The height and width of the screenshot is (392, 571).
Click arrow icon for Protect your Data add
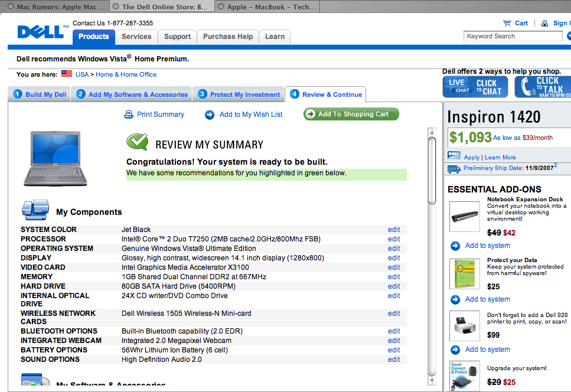click(455, 299)
